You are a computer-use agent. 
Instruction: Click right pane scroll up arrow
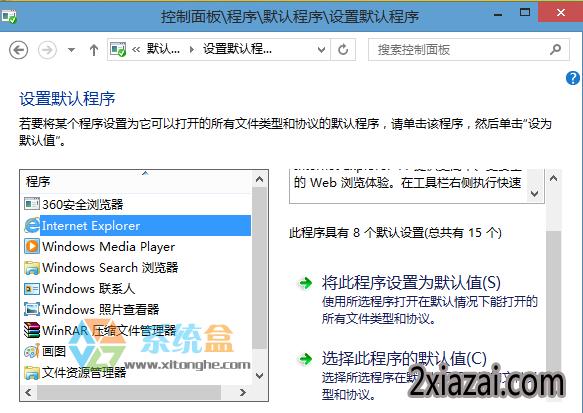tap(554, 178)
